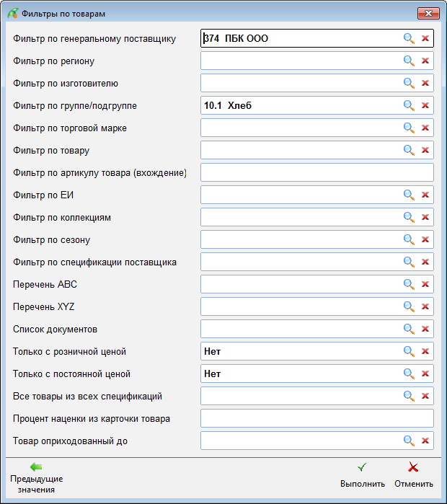Click magnifier for Фильтр по товару

tap(409, 150)
